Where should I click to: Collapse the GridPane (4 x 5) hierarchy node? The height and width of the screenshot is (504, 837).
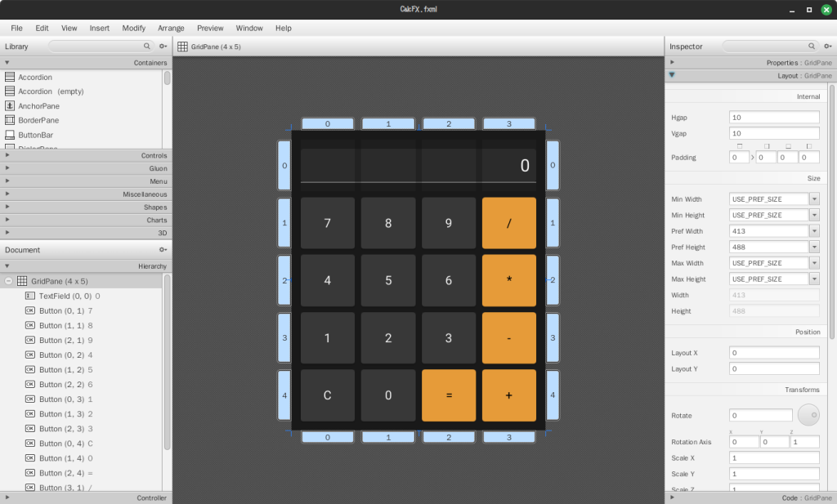pos(8,281)
